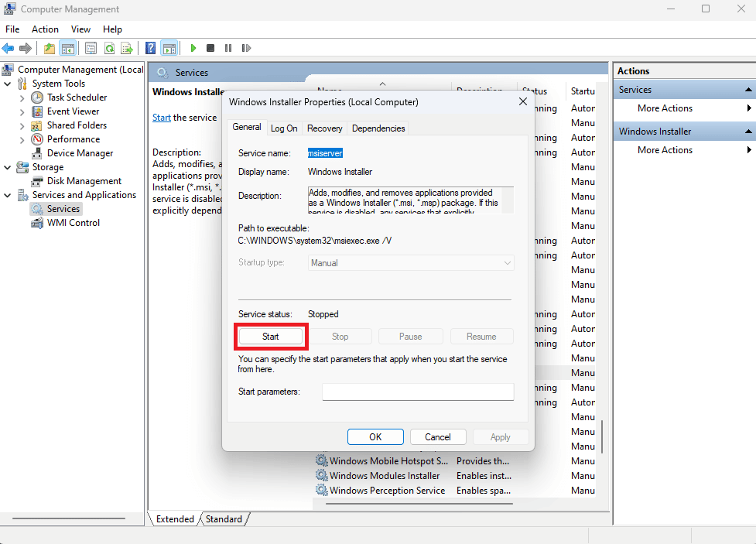This screenshot has height=544, width=756.
Task: Refresh the services list with the toolbar icon
Action: (x=109, y=48)
